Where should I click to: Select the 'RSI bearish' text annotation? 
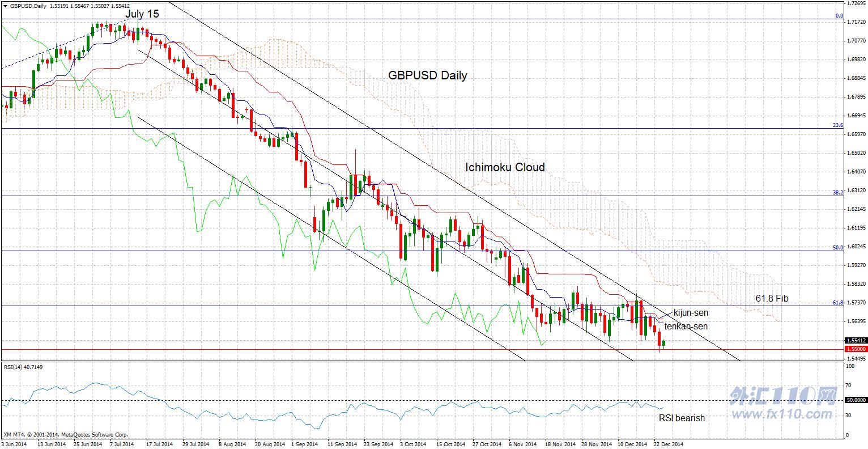(682, 418)
